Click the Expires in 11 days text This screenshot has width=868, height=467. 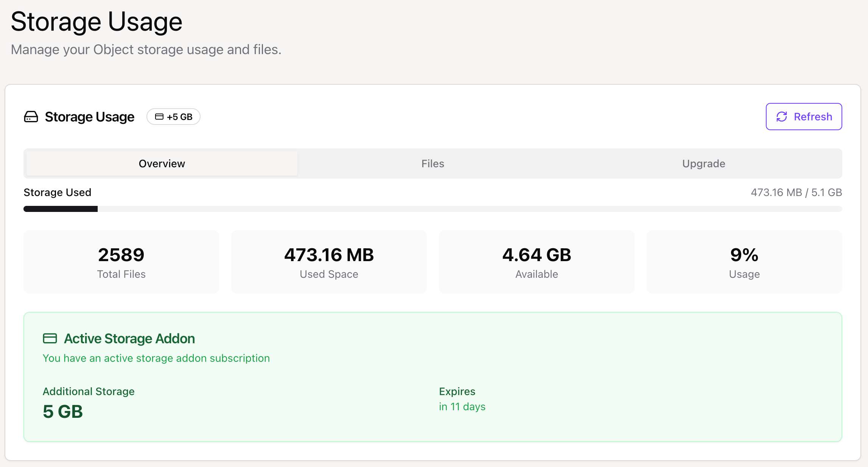coord(462,406)
